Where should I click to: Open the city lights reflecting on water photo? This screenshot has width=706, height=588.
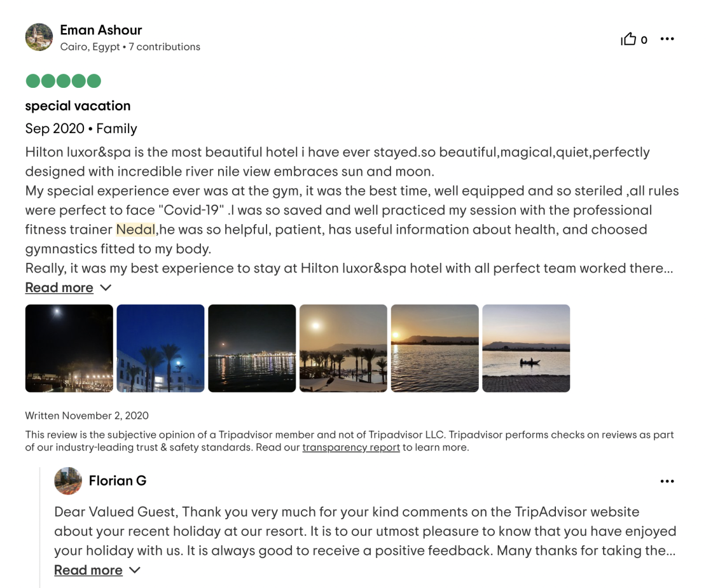(252, 348)
